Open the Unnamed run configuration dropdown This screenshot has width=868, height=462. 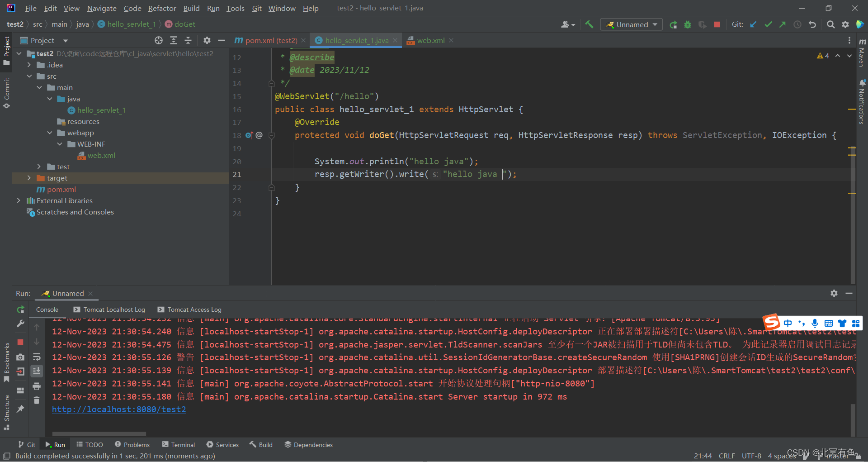[632, 24]
